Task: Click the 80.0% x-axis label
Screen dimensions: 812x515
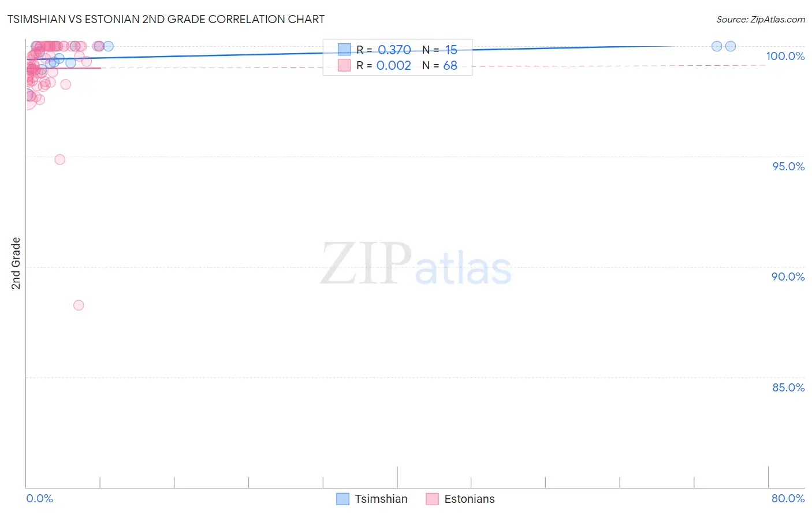Action: click(x=788, y=498)
